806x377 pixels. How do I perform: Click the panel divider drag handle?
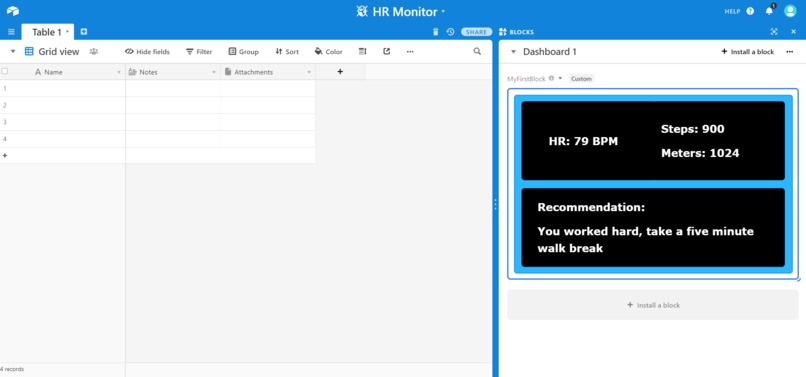(x=496, y=205)
